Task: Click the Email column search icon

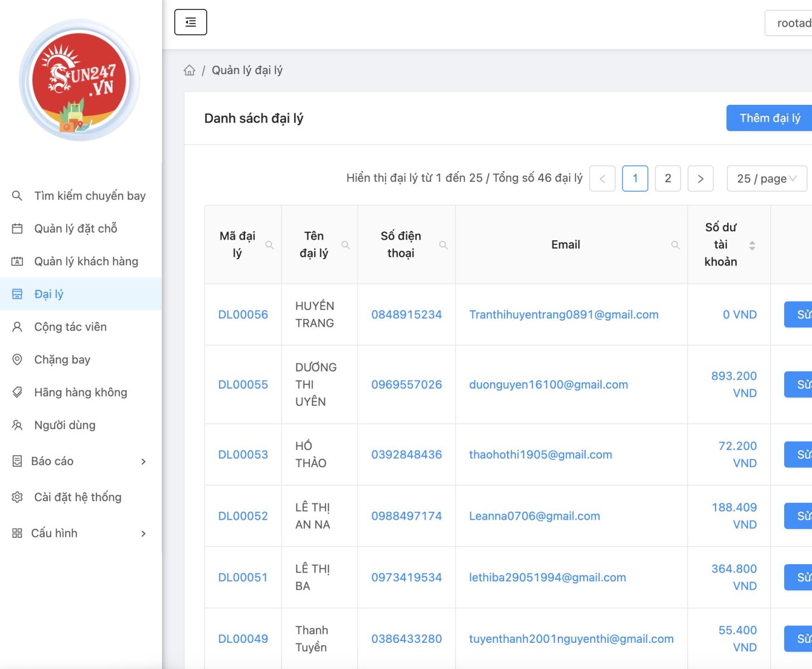Action: click(675, 245)
